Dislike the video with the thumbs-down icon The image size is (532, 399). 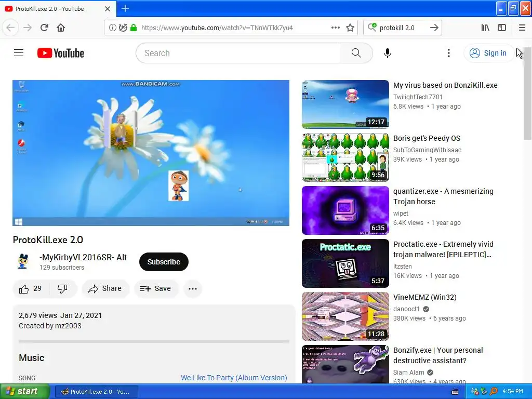62,289
